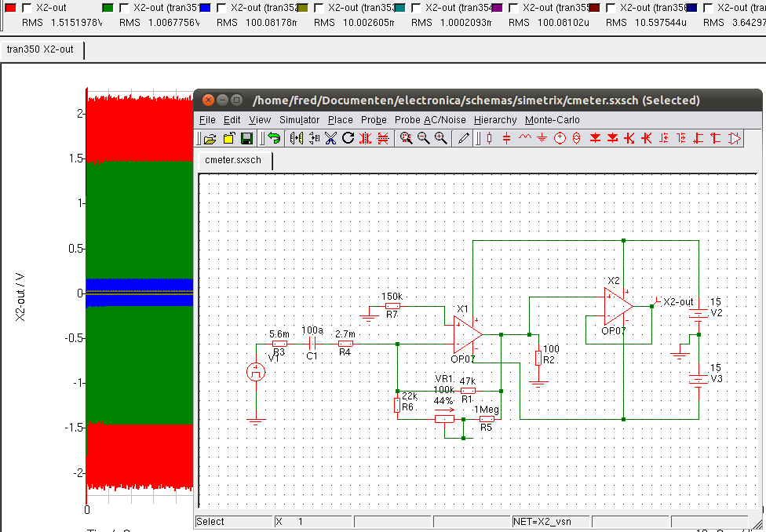The height and width of the screenshot is (532, 766).
Task: Place a ground symbol from the toolbar
Action: pos(542,139)
